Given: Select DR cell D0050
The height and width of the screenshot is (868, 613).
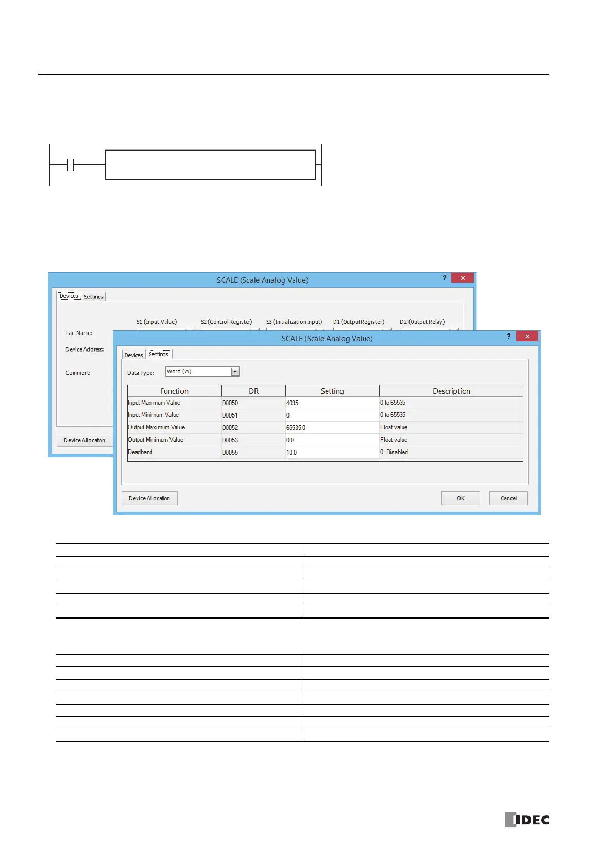Looking at the screenshot, I should [253, 403].
